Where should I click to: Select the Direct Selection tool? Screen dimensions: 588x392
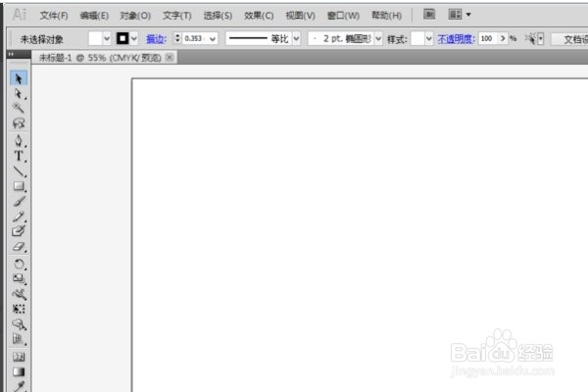click(x=19, y=93)
